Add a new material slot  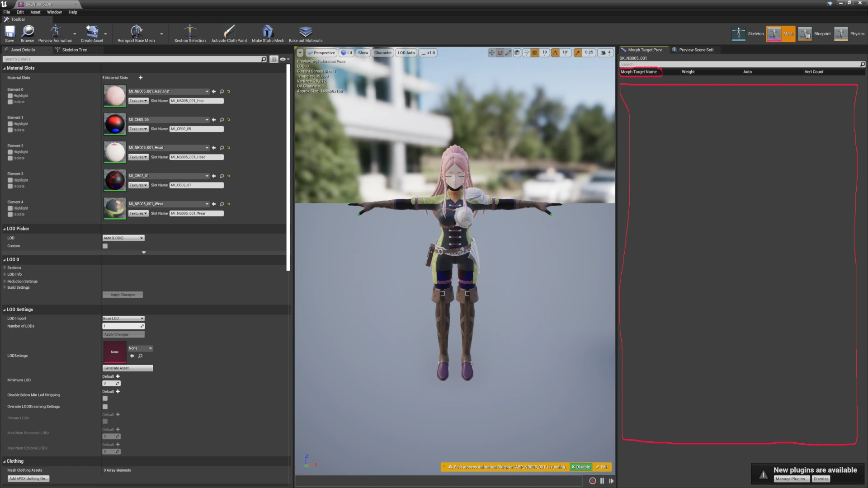tap(141, 78)
